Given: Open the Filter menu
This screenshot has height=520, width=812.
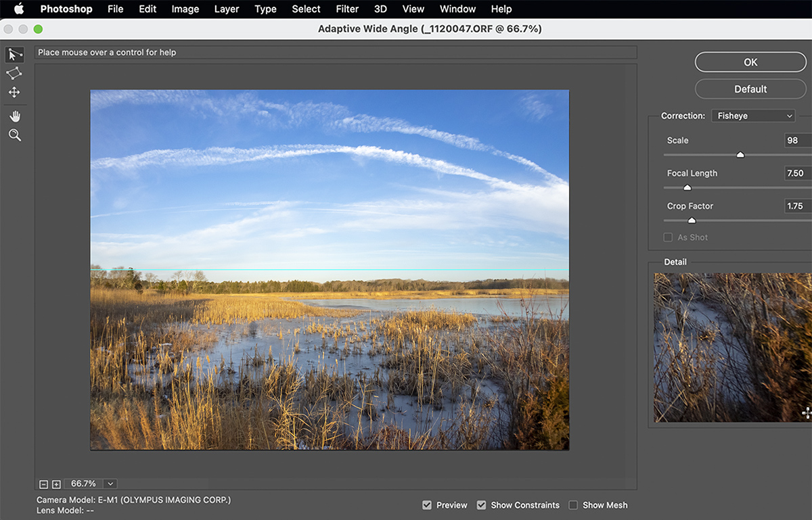Looking at the screenshot, I should tap(347, 9).
